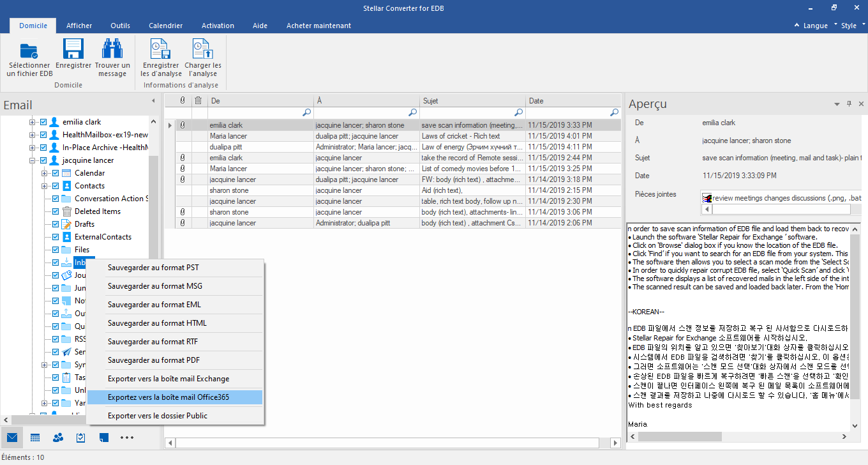The width and height of the screenshot is (868, 465).
Task: Click the Enregistrer disk icon
Action: (x=73, y=49)
